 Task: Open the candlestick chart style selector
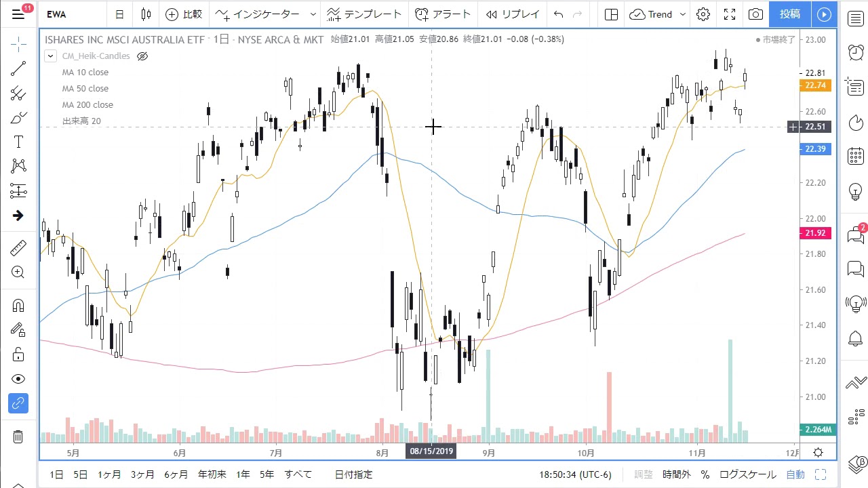146,14
